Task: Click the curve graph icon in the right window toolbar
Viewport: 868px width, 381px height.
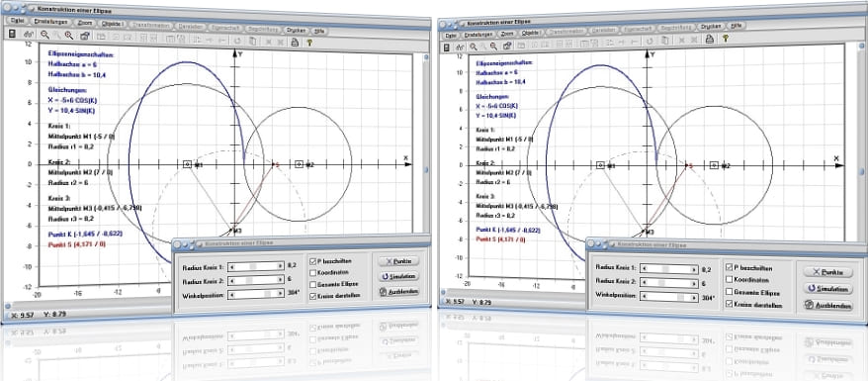Action: [x=460, y=48]
